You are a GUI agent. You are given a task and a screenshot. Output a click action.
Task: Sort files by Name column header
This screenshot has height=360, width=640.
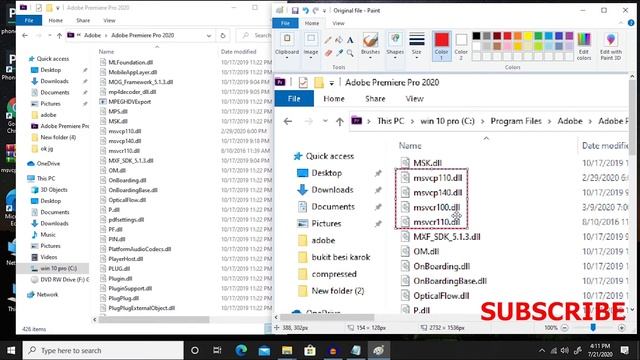coord(106,51)
